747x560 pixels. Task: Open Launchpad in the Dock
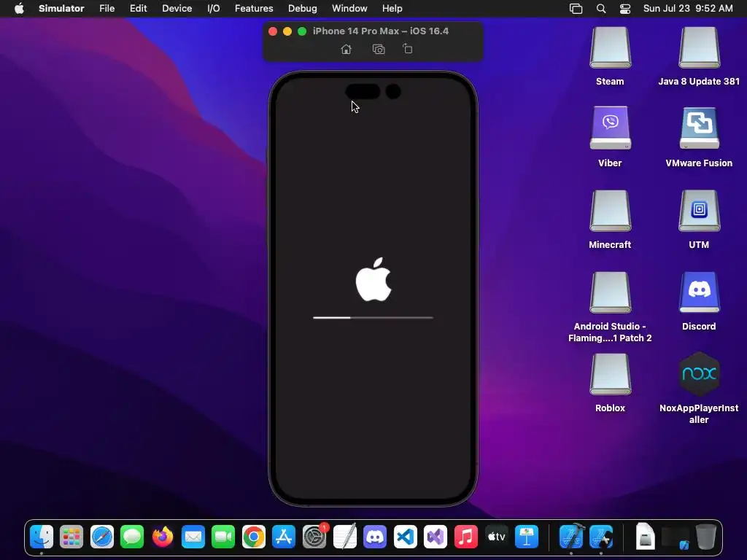71,537
